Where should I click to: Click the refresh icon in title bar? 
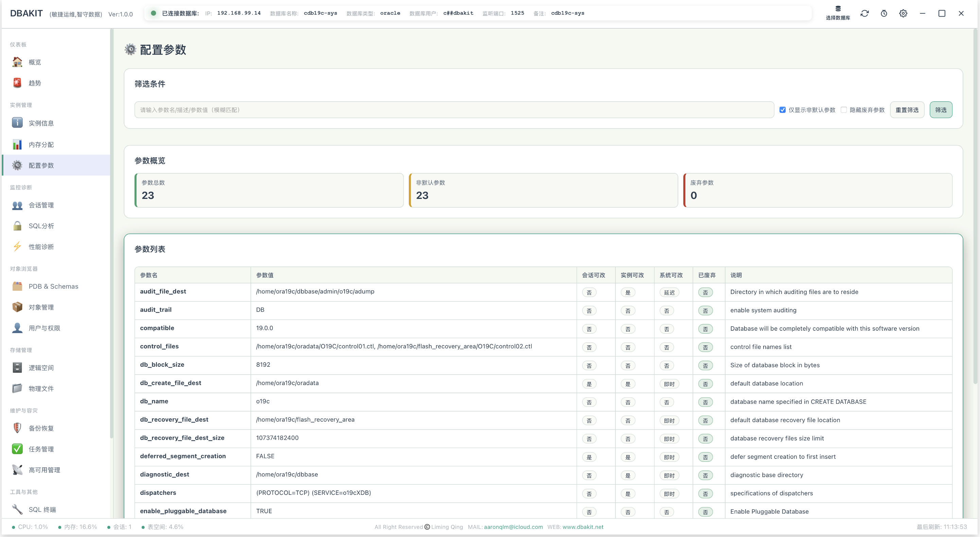[x=865, y=13]
